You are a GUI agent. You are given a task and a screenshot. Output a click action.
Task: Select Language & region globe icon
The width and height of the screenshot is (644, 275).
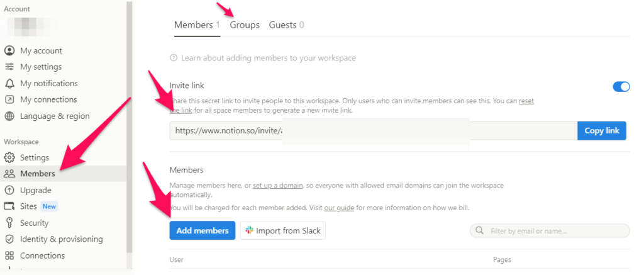(9, 116)
